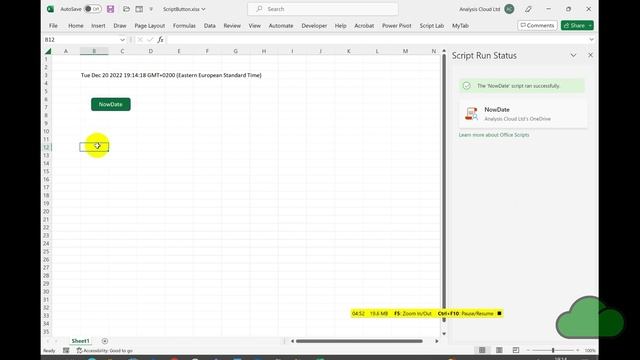640x360 pixels.
Task: Click the pen 'Coming soon' icon in title bar
Action: click(x=528, y=9)
